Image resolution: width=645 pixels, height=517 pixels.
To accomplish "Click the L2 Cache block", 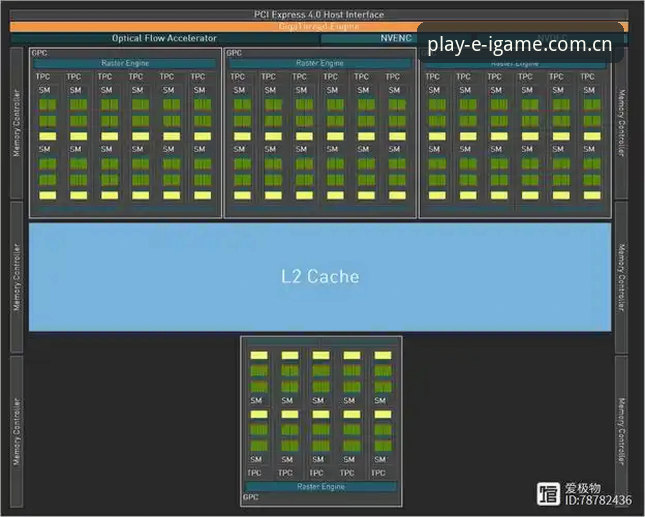I will coord(320,277).
